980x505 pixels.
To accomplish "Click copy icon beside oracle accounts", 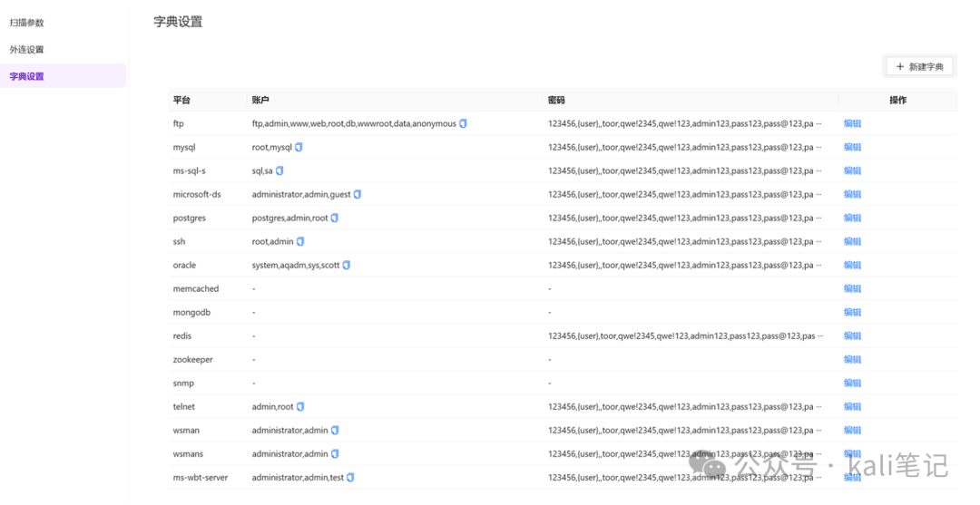I will pyautogui.click(x=346, y=265).
